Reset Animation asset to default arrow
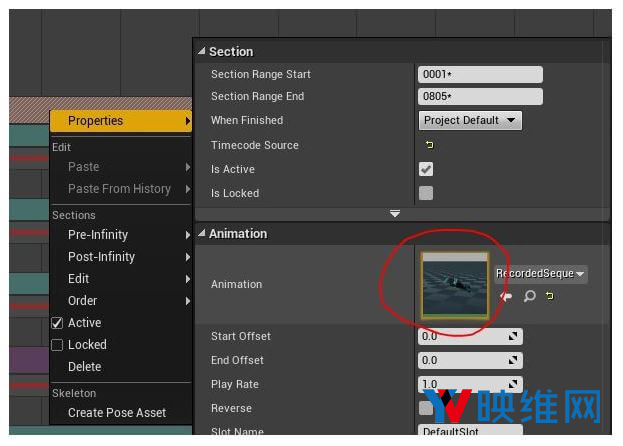623x446 pixels. (550, 295)
